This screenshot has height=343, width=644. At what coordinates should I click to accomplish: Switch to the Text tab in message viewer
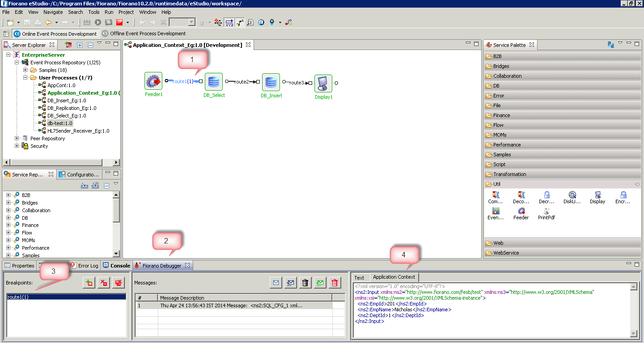[359, 277]
